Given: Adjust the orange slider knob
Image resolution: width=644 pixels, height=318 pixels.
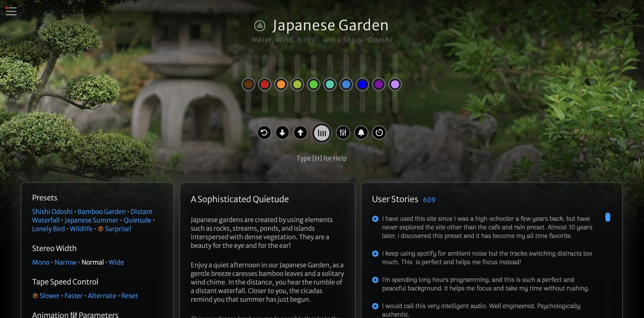Looking at the screenshot, I should coord(281,84).
